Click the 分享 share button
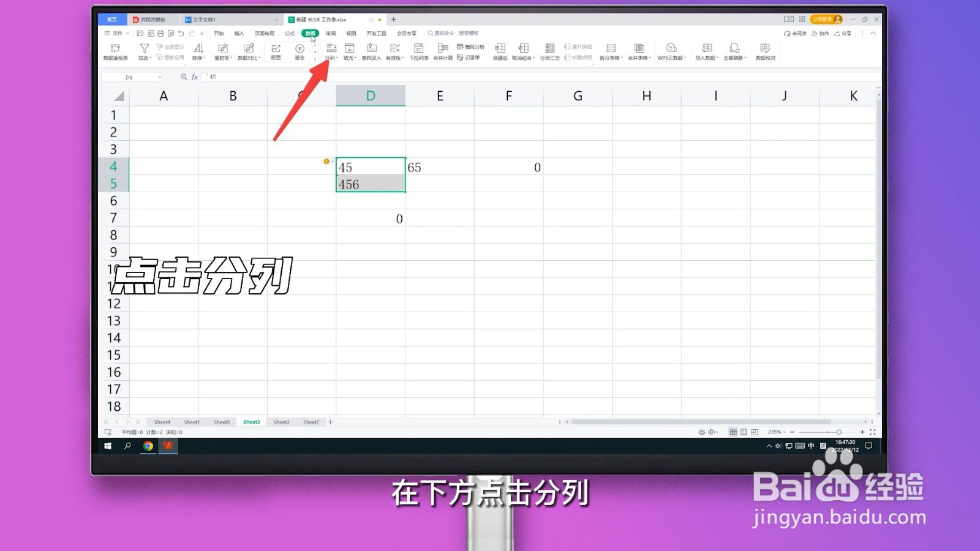Screen dimensions: 980x551 [x=843, y=34]
